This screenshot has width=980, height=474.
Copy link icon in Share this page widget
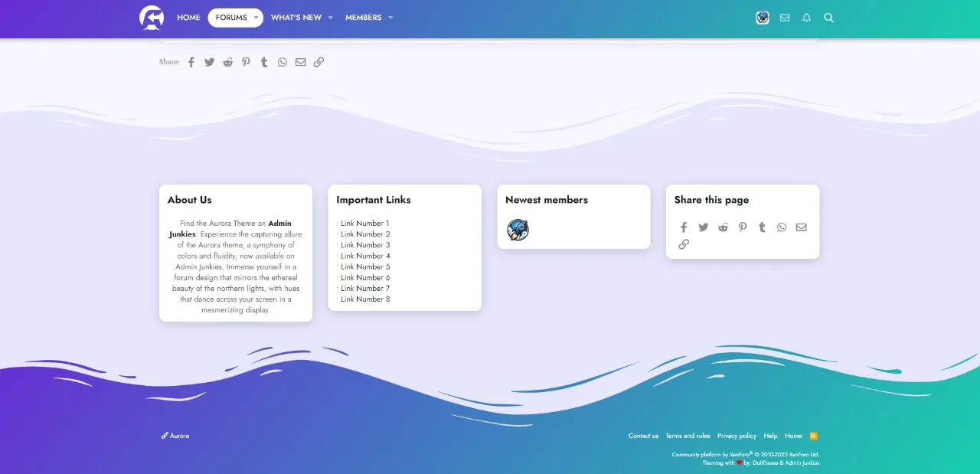[x=684, y=244]
